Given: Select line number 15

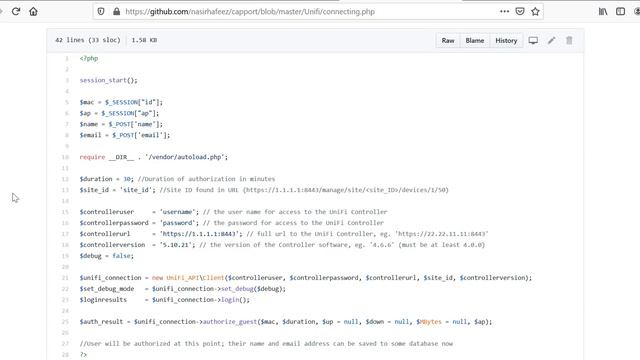Looking at the screenshot, I should (x=65, y=212).
